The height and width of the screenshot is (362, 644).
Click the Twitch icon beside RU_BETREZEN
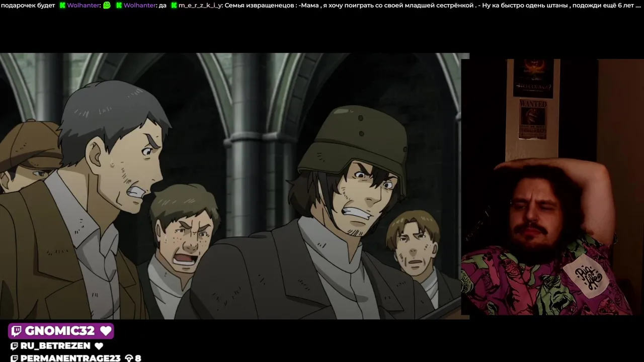coord(14,346)
